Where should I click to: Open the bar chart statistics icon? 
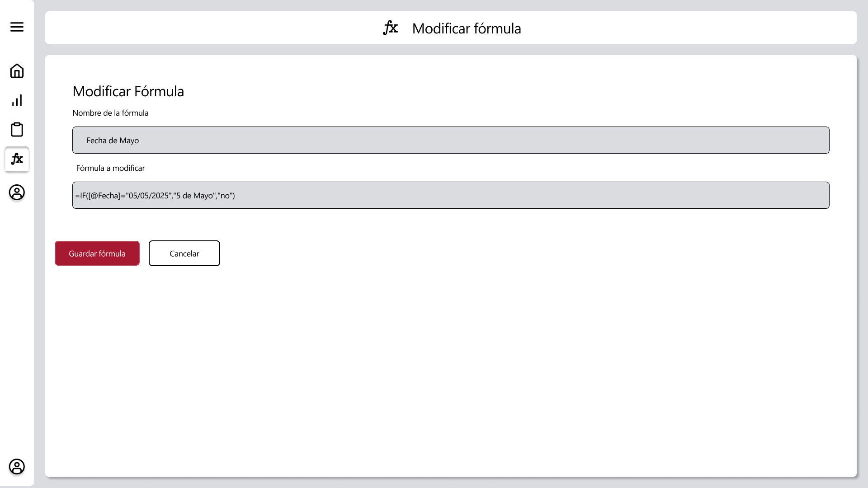[17, 100]
